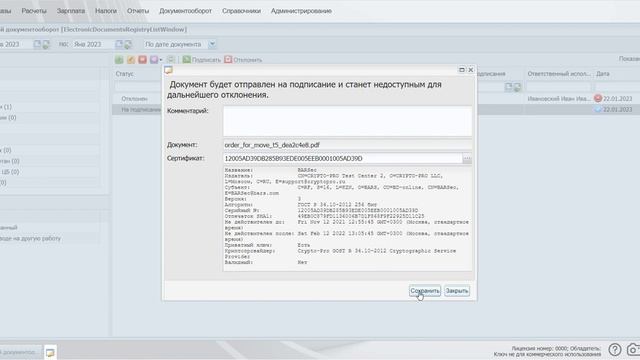
Task: Click the orange edit toolbar icon
Action: [x=131, y=60]
